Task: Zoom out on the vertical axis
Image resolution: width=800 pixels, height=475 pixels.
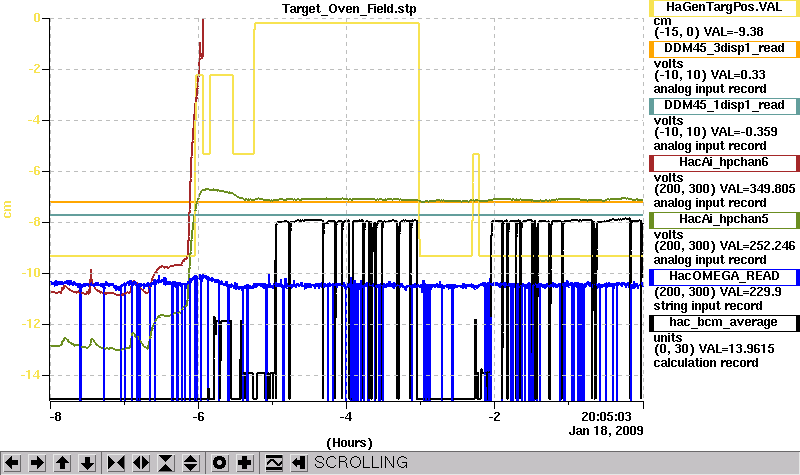Action: point(190,463)
